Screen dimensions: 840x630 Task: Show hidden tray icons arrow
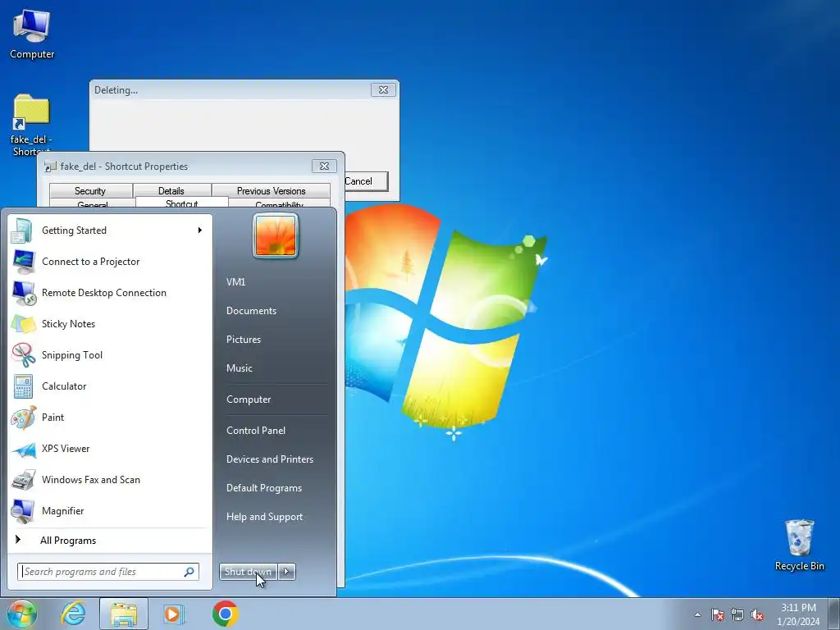point(697,614)
